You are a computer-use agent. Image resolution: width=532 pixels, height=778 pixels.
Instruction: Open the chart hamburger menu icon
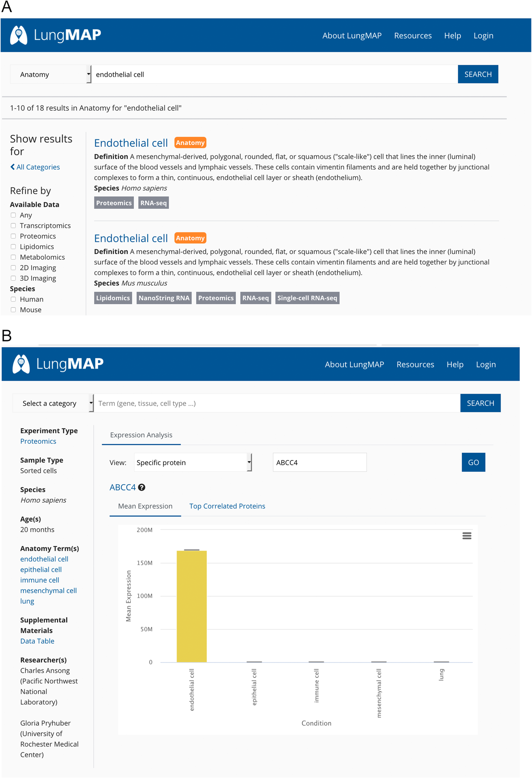[x=467, y=536]
